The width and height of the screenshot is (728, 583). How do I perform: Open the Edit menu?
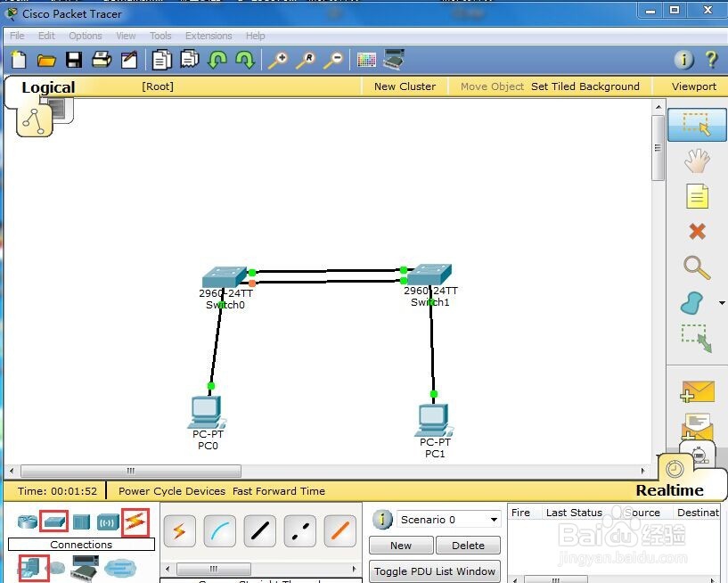click(46, 36)
